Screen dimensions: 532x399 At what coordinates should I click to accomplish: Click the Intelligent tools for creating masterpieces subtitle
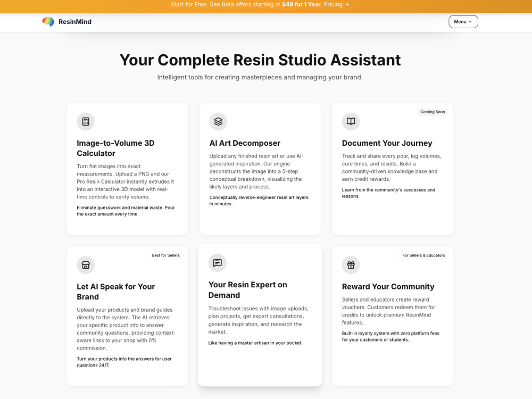pos(260,77)
